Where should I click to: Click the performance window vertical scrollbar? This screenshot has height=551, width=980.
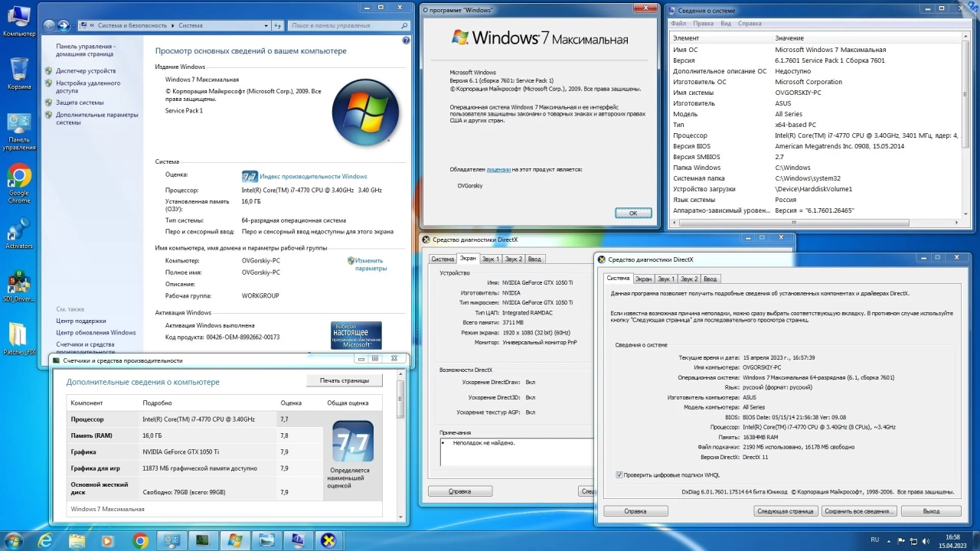pos(400,446)
